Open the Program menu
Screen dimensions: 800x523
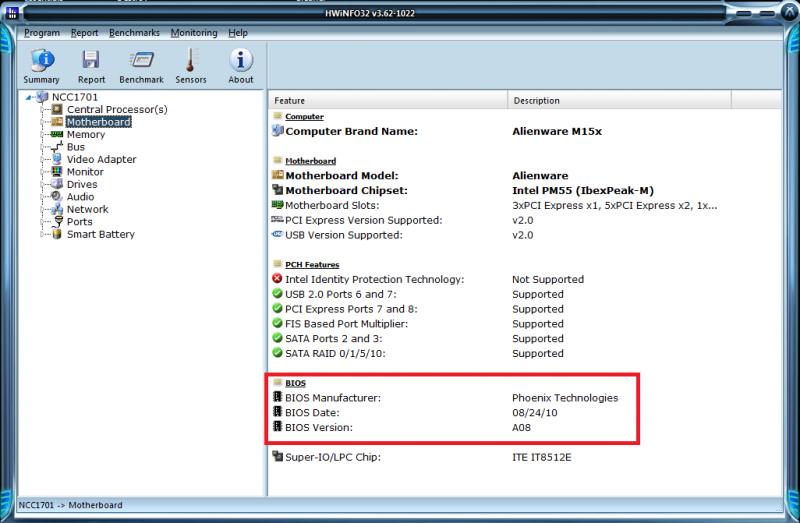pyautogui.click(x=42, y=33)
